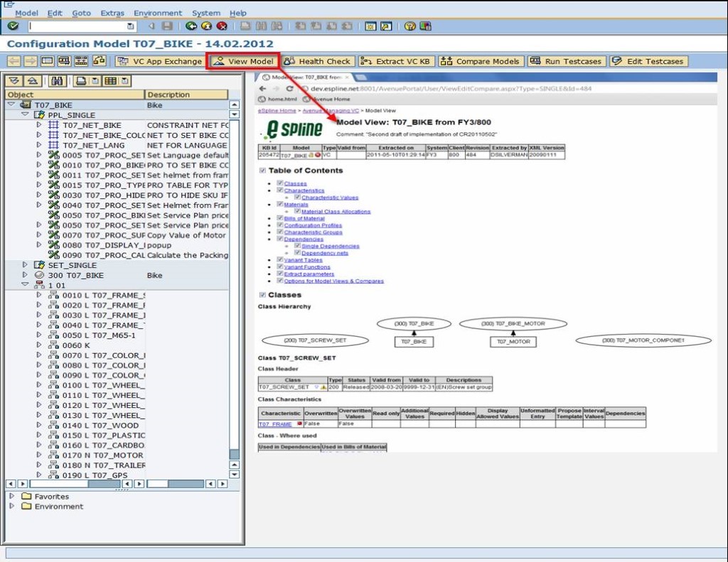Click the printer icon in tree toolbar
This screenshot has height=562, width=728.
[82, 81]
